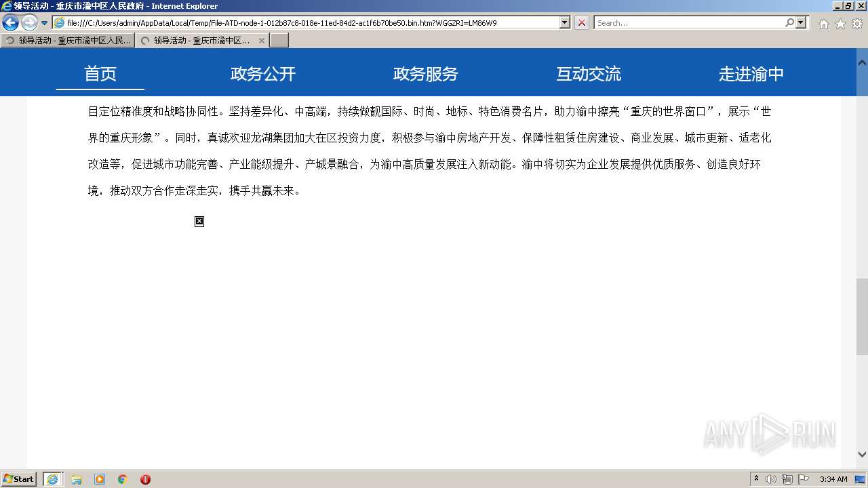Viewport: 868px width, 488px height.
Task: Open the 政务服务 navigation item
Action: tap(426, 73)
